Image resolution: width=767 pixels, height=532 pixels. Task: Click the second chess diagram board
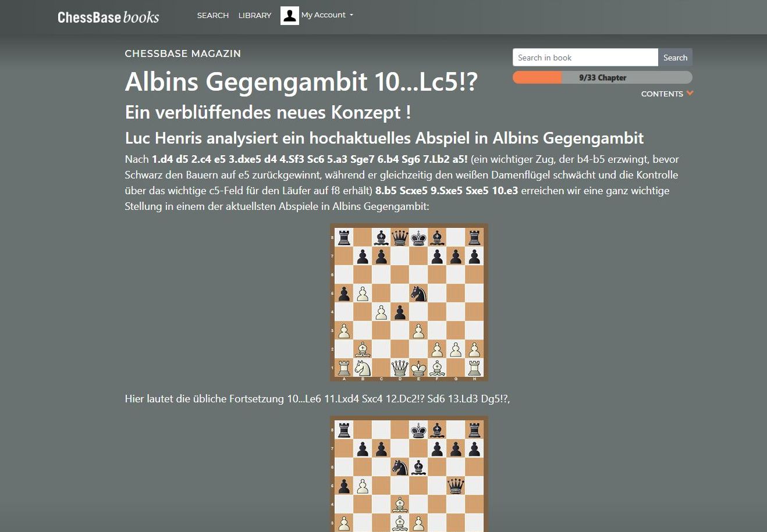(x=409, y=474)
